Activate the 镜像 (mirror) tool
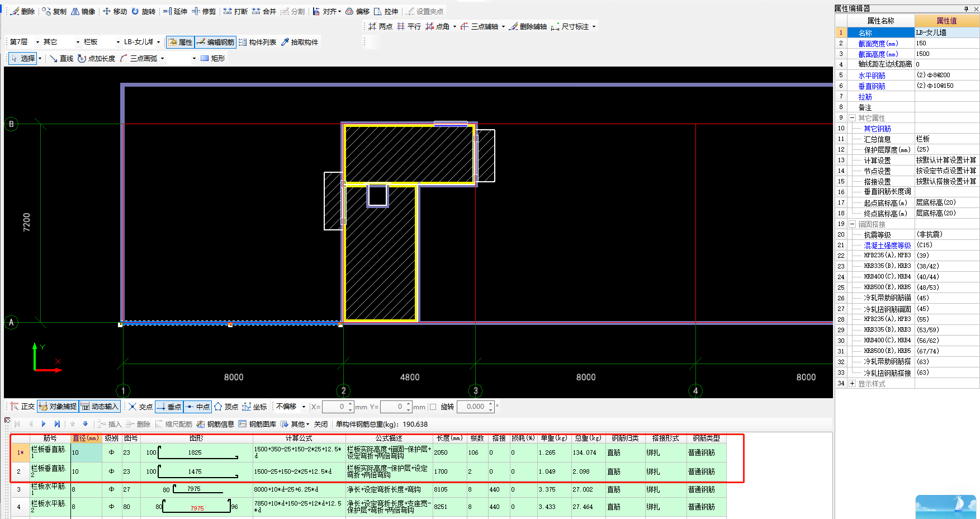The image size is (980, 519). pos(83,11)
